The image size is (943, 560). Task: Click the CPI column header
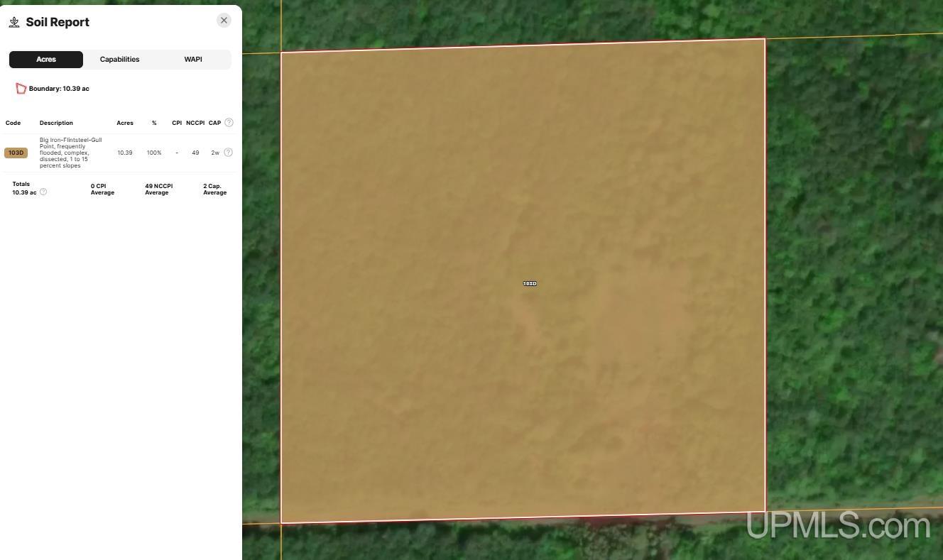(x=177, y=123)
